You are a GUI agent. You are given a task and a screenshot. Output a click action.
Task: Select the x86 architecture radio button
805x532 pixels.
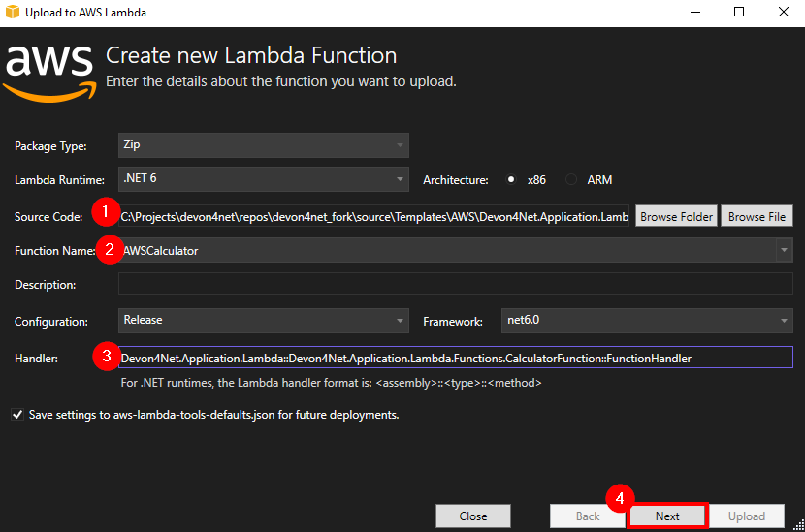(x=511, y=179)
